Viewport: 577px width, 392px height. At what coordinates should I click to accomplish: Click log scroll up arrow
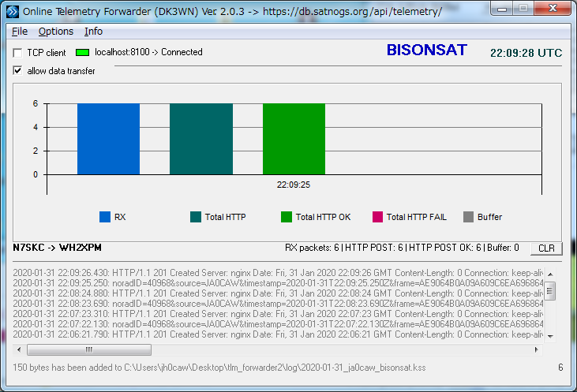[550, 274]
